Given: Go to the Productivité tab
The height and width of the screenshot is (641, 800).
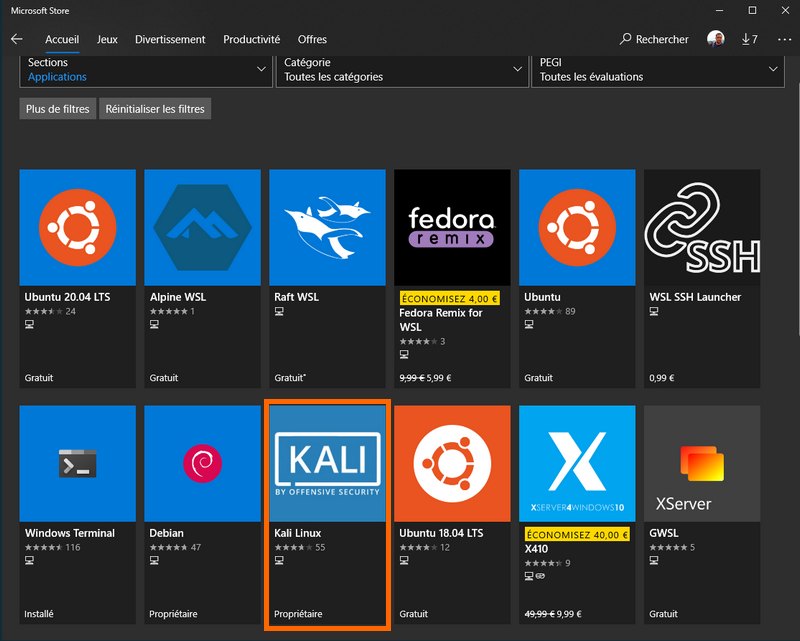Looking at the screenshot, I should pos(251,39).
